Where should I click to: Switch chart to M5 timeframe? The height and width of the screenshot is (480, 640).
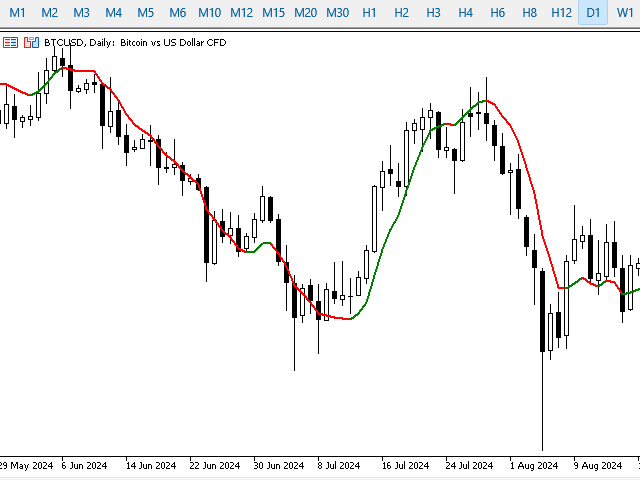(x=145, y=13)
